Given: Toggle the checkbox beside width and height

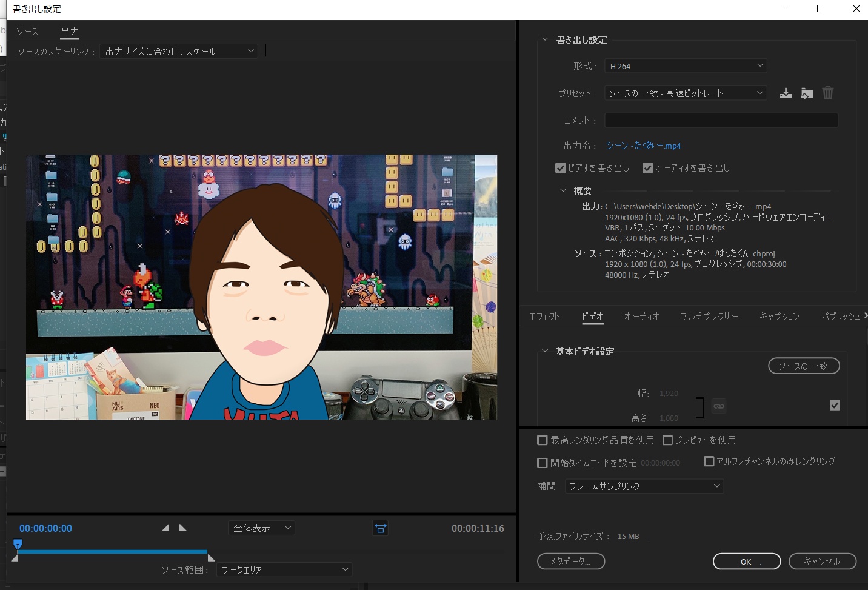Looking at the screenshot, I should click(x=835, y=405).
